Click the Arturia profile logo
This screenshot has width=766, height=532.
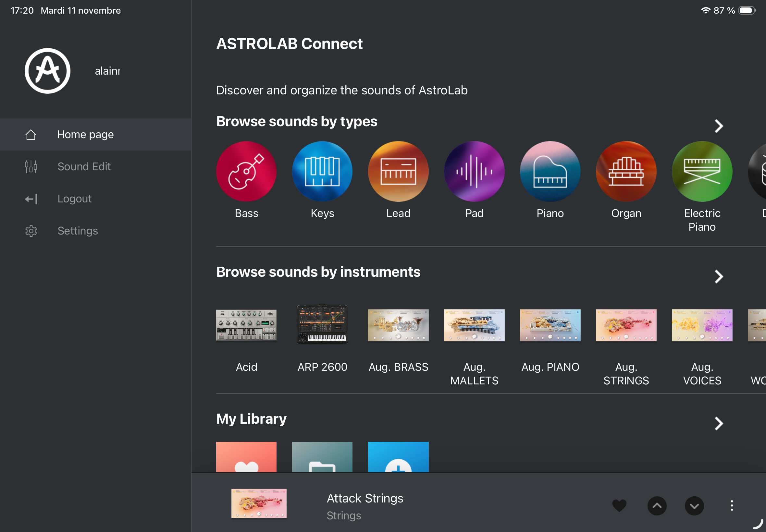47,71
